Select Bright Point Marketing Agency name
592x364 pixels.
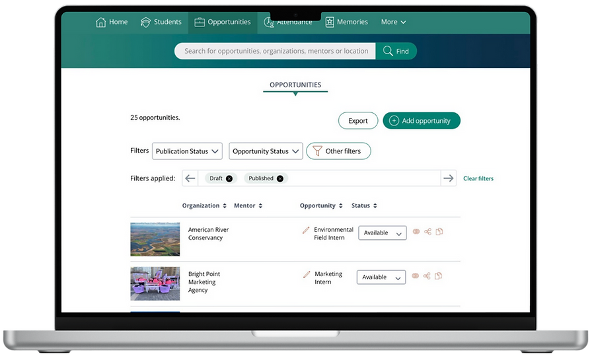click(204, 282)
